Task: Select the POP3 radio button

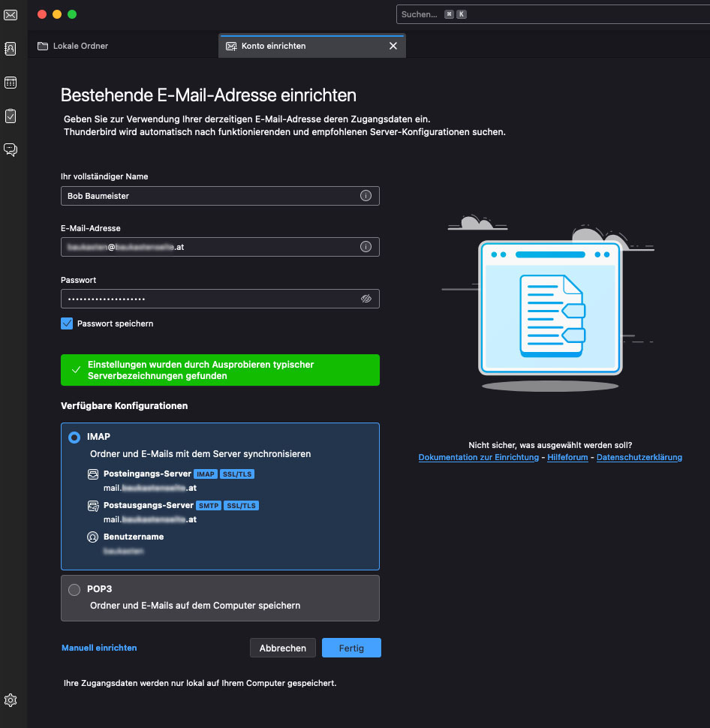Action: (74, 590)
